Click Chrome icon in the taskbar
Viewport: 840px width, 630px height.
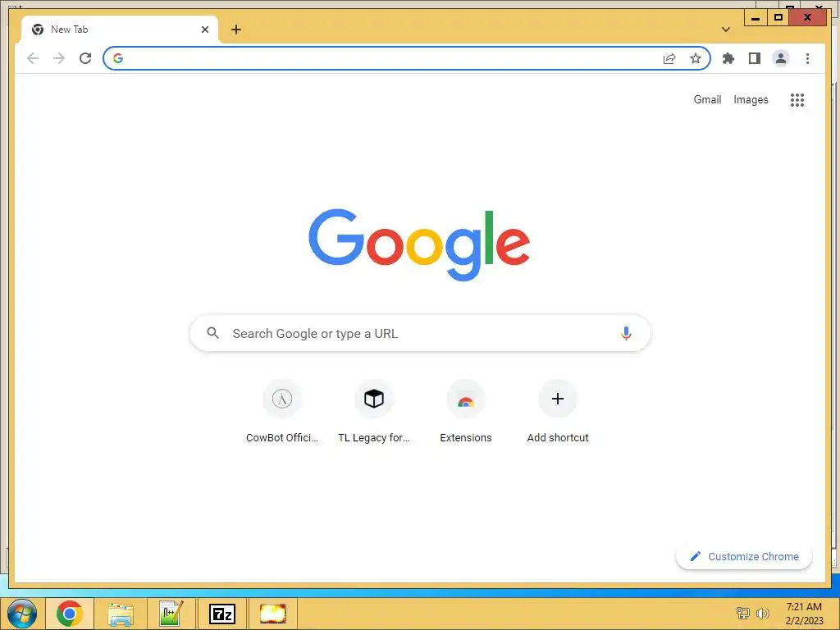tap(70, 614)
